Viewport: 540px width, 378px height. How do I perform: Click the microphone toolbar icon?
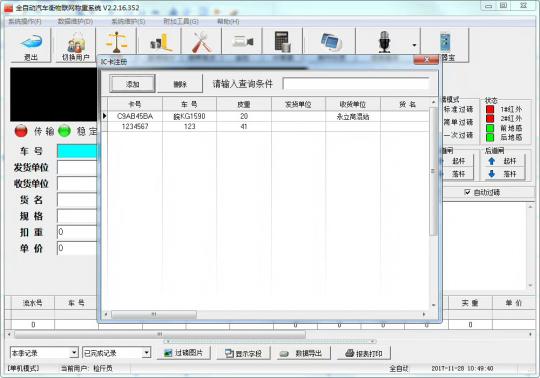(x=384, y=42)
